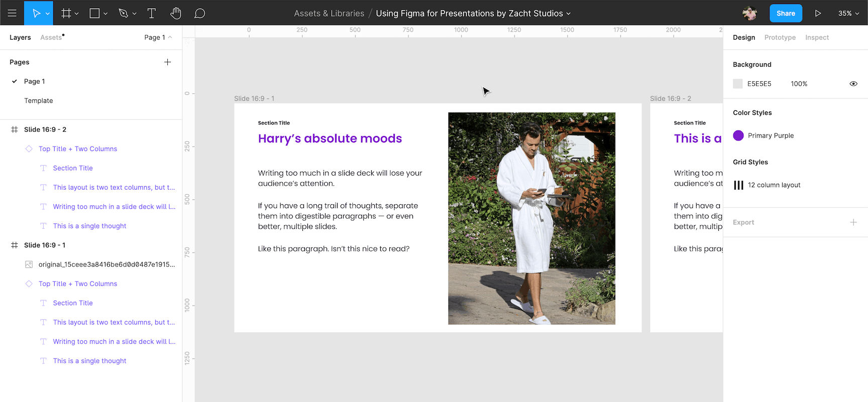868x402 pixels.
Task: Click the E5E5E5 background color swatch
Action: 738,84
